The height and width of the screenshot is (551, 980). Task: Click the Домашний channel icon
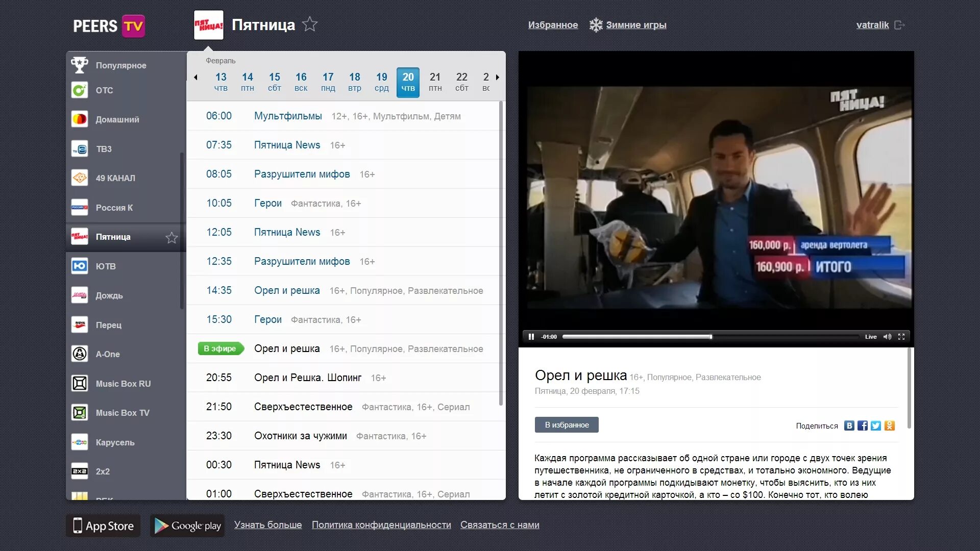click(80, 119)
